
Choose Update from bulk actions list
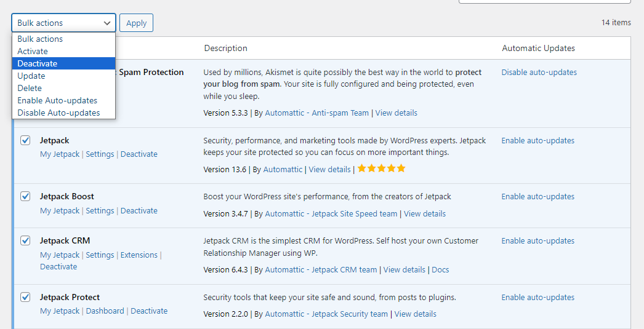pos(63,76)
